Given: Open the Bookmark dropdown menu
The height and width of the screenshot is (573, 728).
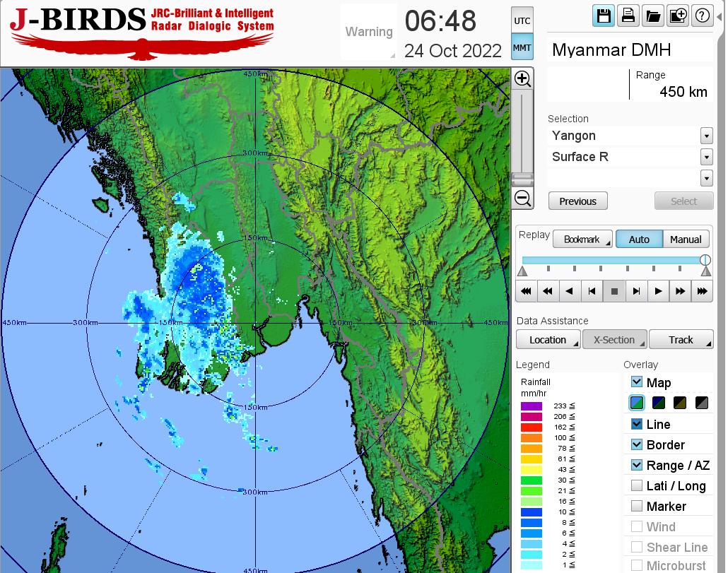Looking at the screenshot, I should 582,240.
